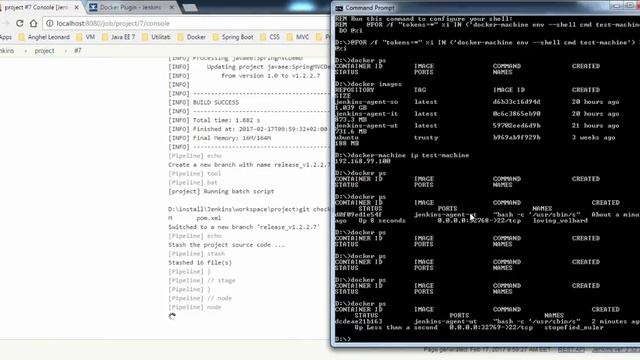Screen dimensions: 640x360
Task: Click the '[Pipeline] // stage' log line
Action: (202, 281)
